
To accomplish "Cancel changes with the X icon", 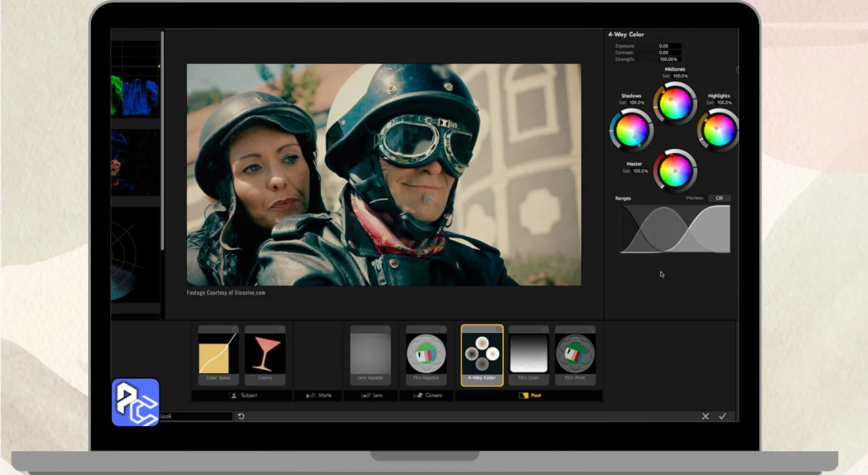I will (705, 416).
